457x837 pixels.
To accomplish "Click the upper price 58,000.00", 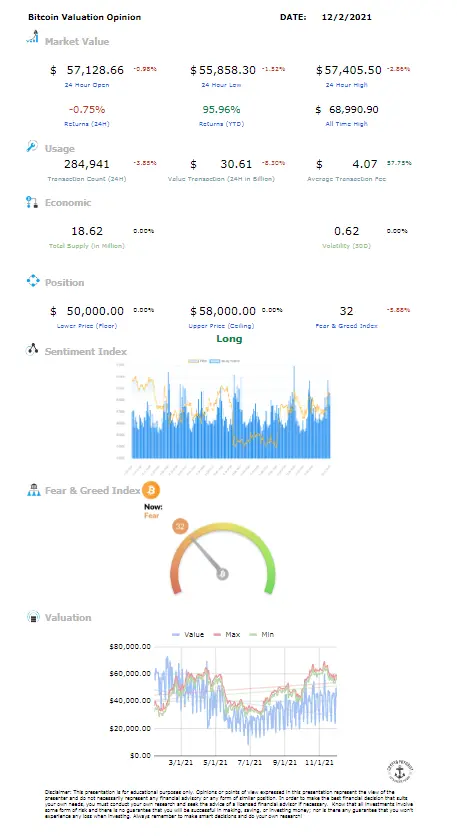I will click(x=227, y=311).
